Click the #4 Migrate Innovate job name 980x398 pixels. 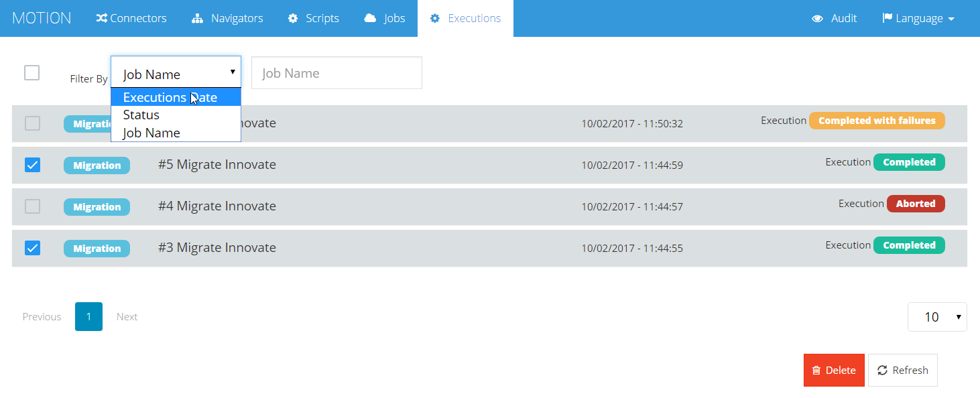[217, 206]
